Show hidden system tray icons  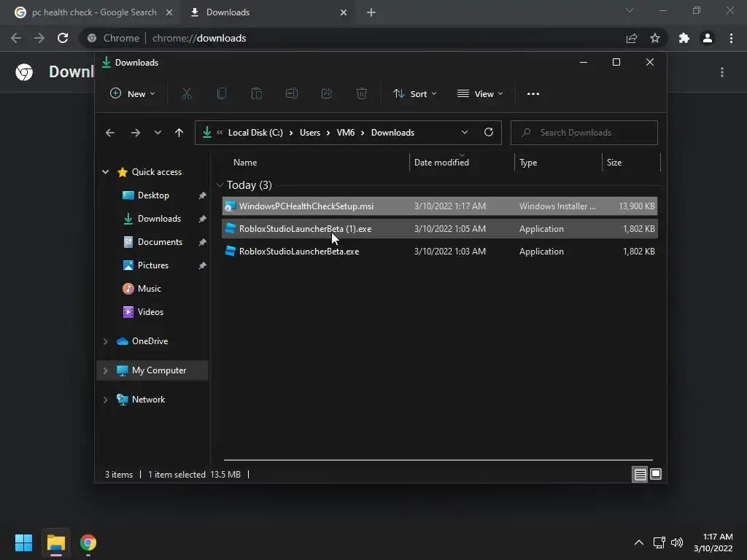(639, 542)
